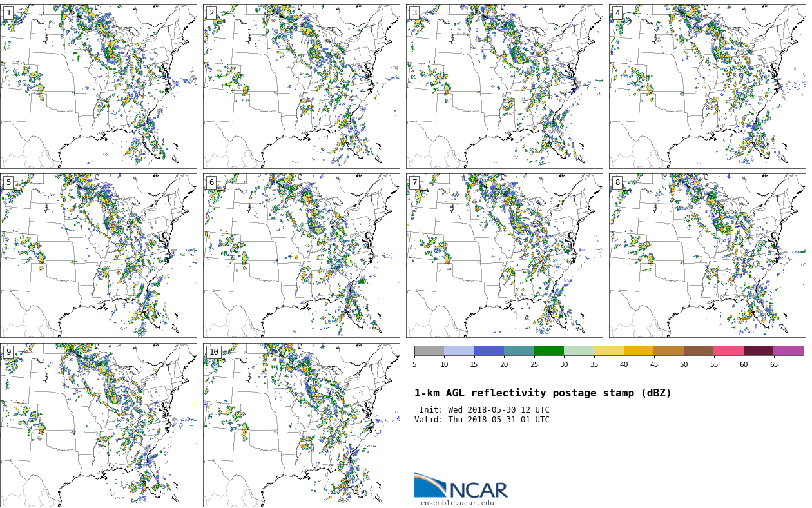Select ensemble member 3 map panel

(504, 86)
